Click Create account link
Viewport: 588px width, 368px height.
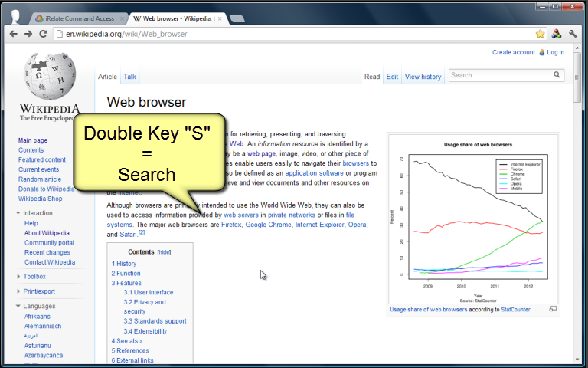[514, 52]
